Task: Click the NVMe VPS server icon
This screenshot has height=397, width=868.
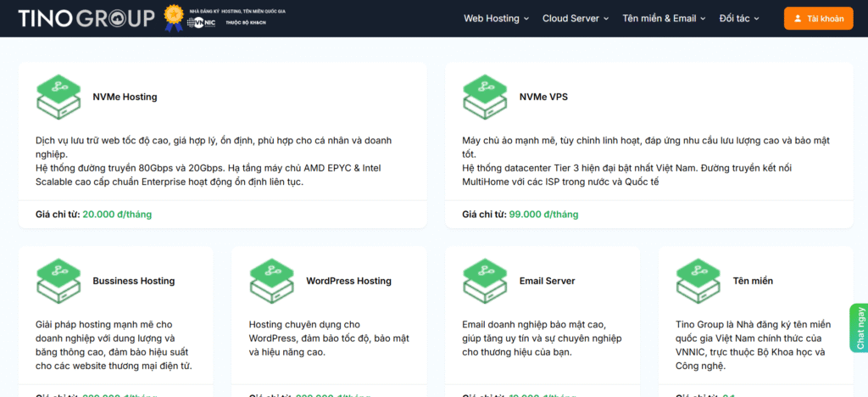Action: [485, 97]
